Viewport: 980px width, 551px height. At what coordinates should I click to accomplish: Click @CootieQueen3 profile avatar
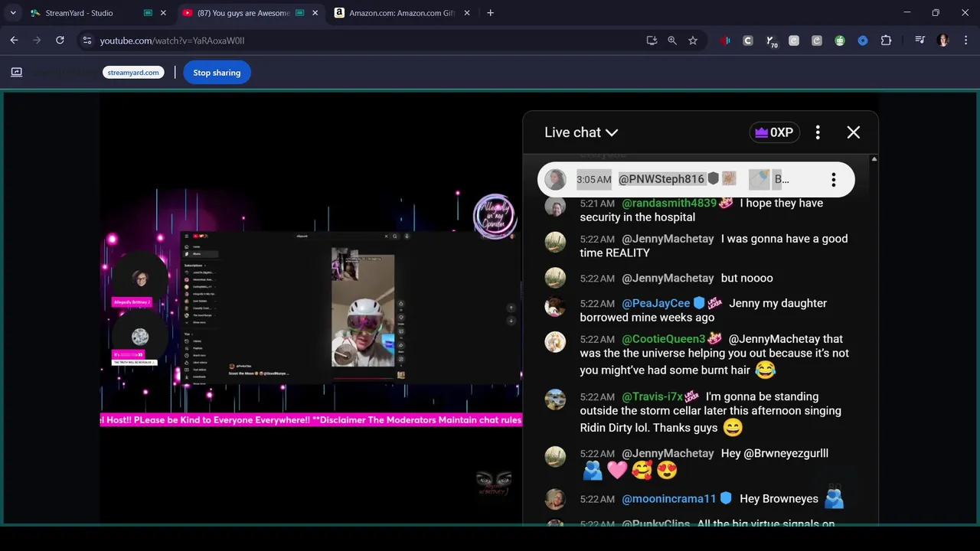coord(555,342)
